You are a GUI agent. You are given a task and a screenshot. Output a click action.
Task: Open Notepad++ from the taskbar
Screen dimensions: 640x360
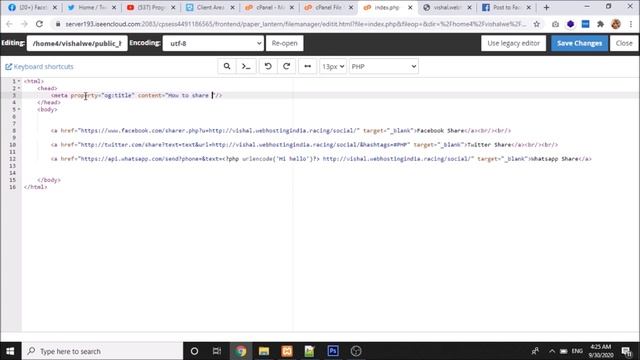[x=309, y=351]
